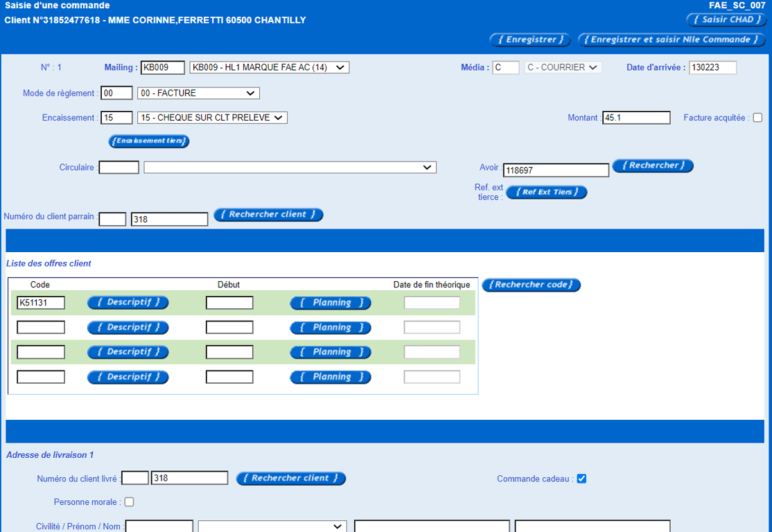The image size is (772, 532).
Task: Click Enregistrer et saisir Nlle Commande
Action: (x=672, y=40)
